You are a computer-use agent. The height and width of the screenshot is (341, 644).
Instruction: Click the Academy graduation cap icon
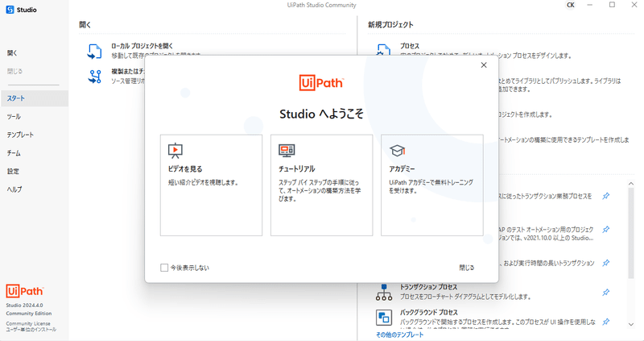[x=397, y=151]
